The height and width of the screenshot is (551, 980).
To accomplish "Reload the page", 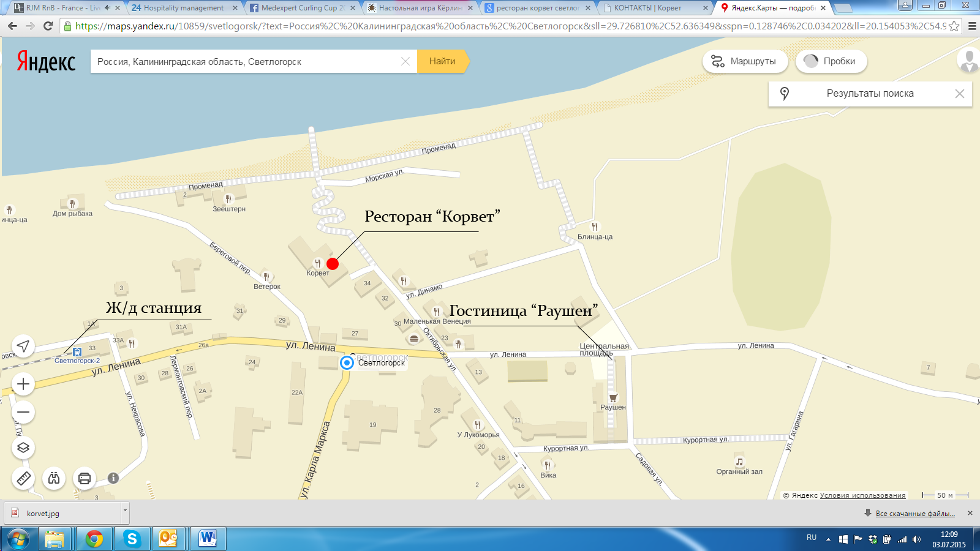I will coord(48,26).
